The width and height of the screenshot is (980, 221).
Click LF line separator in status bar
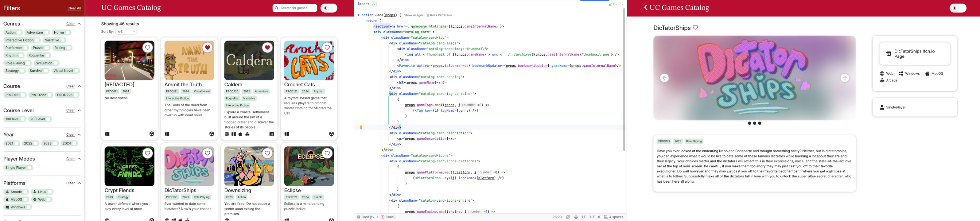pyautogui.click(x=584, y=217)
